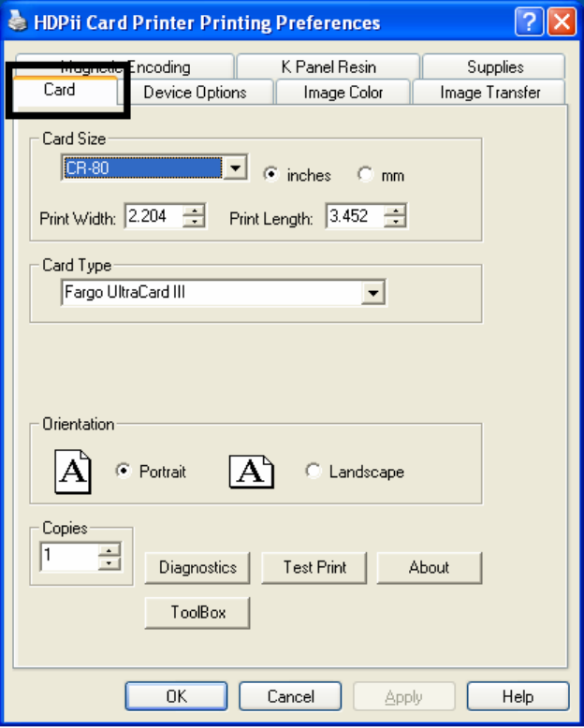Click the portrait orientation page icon
The image size is (584, 728).
tap(72, 472)
